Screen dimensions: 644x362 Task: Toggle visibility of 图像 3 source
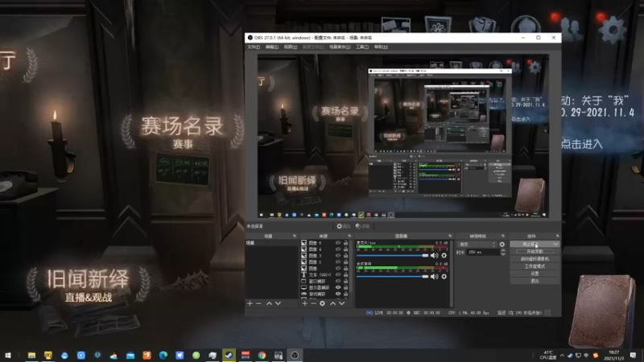(x=338, y=255)
